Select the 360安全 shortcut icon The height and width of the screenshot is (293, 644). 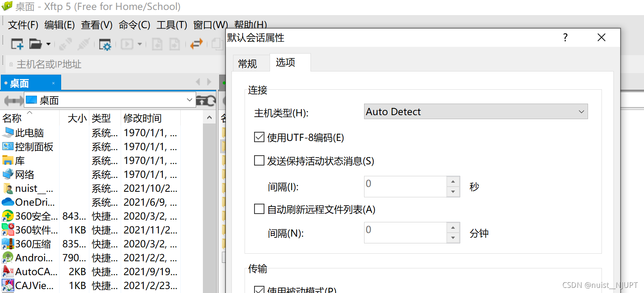pyautogui.click(x=8, y=216)
